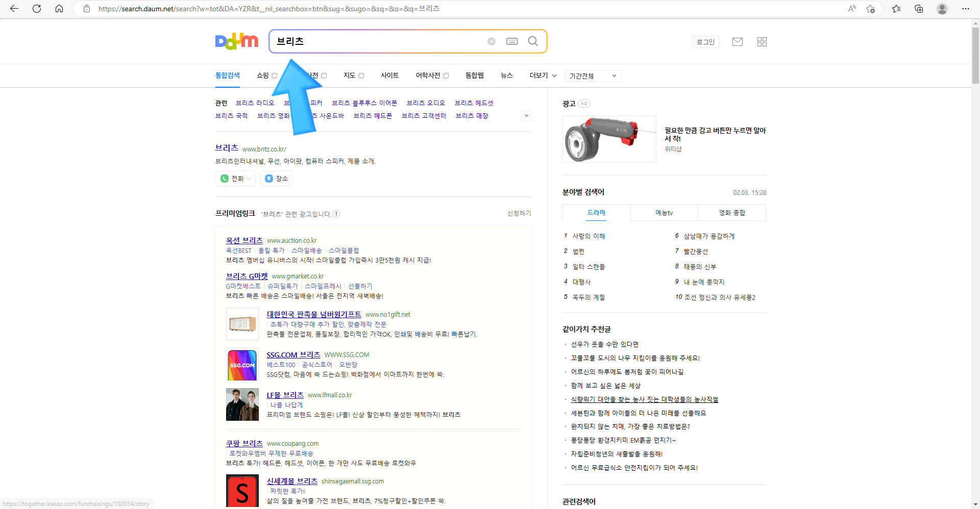Expand the 전화 dropdown arrow
The width and height of the screenshot is (980, 509).
tap(249, 179)
